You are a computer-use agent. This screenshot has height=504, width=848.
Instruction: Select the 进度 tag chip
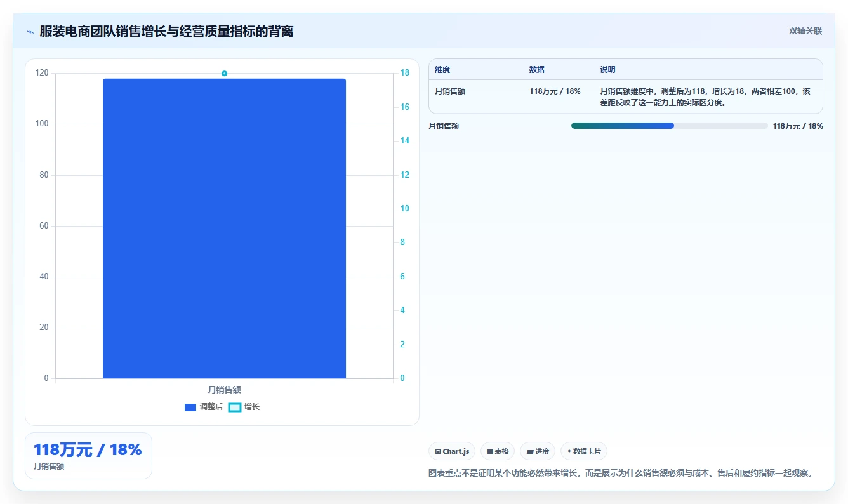click(538, 451)
